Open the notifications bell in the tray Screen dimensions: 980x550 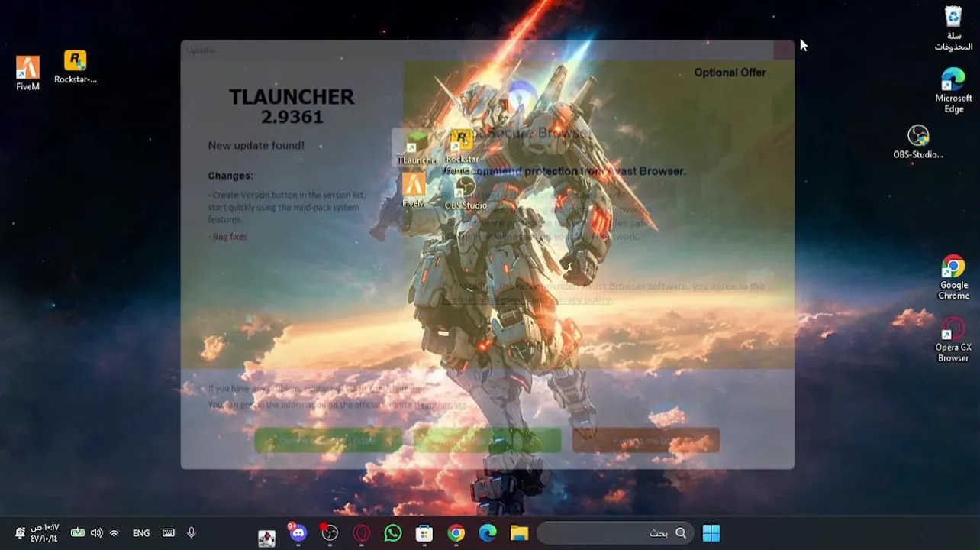tap(20, 533)
